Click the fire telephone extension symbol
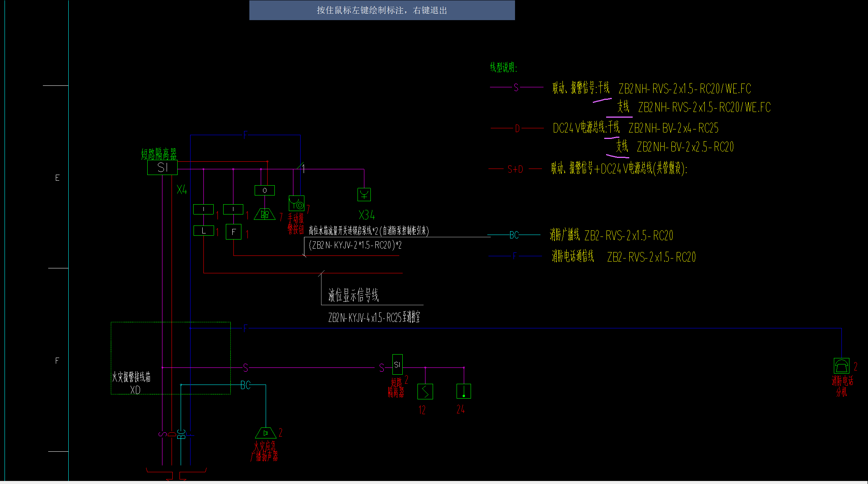Viewport: 868px width, 484px height. [841, 366]
